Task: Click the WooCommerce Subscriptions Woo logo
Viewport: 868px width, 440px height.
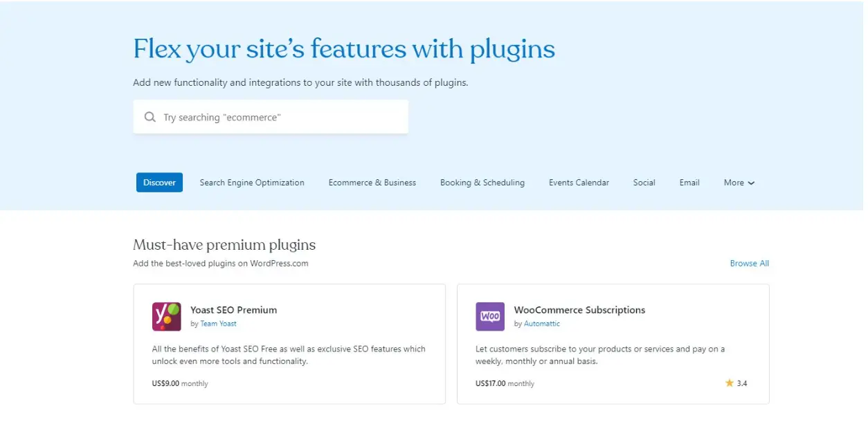Action: tap(490, 316)
